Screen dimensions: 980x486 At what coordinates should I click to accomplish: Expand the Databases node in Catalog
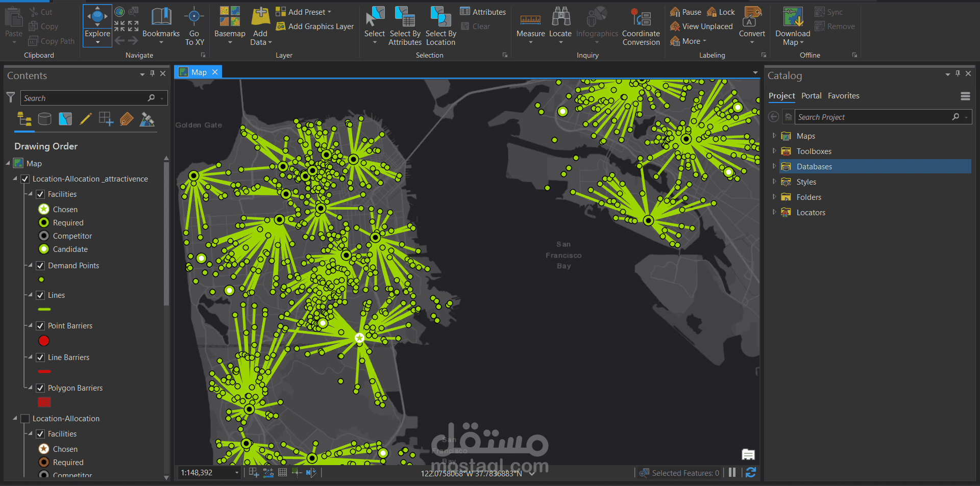tap(774, 166)
